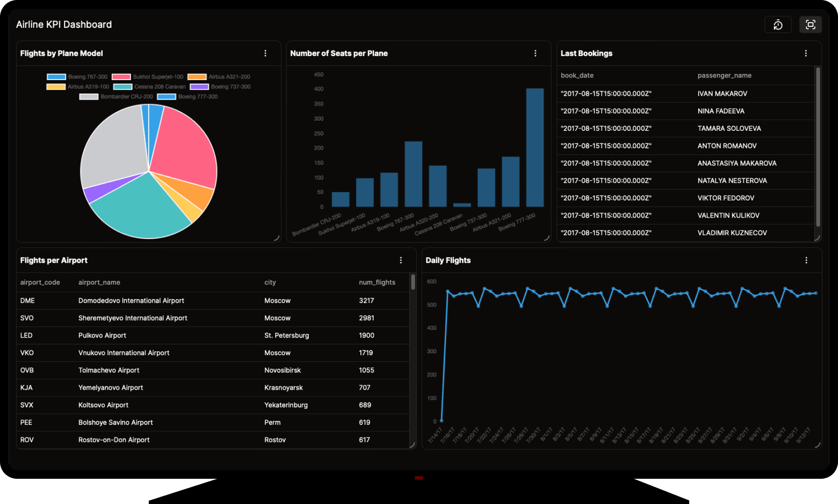Sort by num_flights column header

point(377,283)
